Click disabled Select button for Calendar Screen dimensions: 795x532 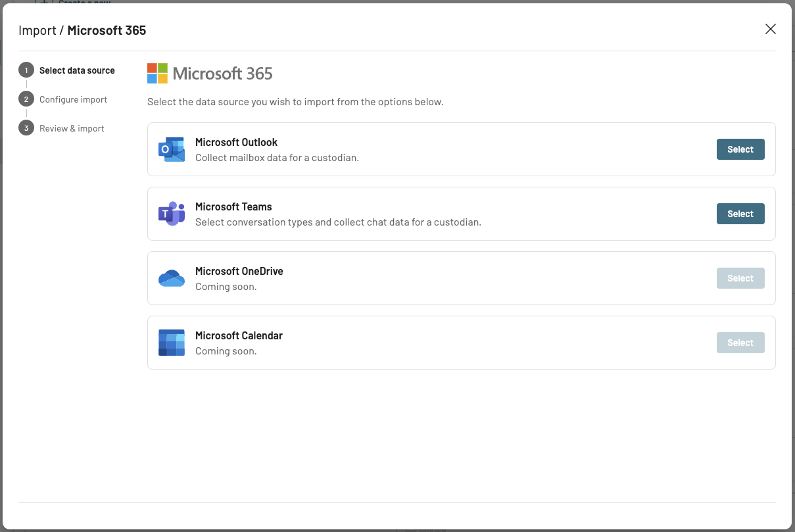point(740,343)
